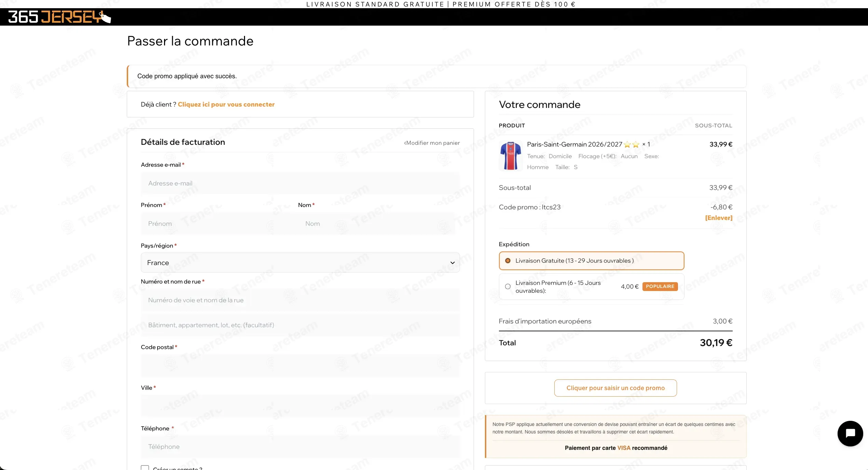Click the Numéro de voie street field
This screenshot has width=868, height=470.
(x=300, y=300)
